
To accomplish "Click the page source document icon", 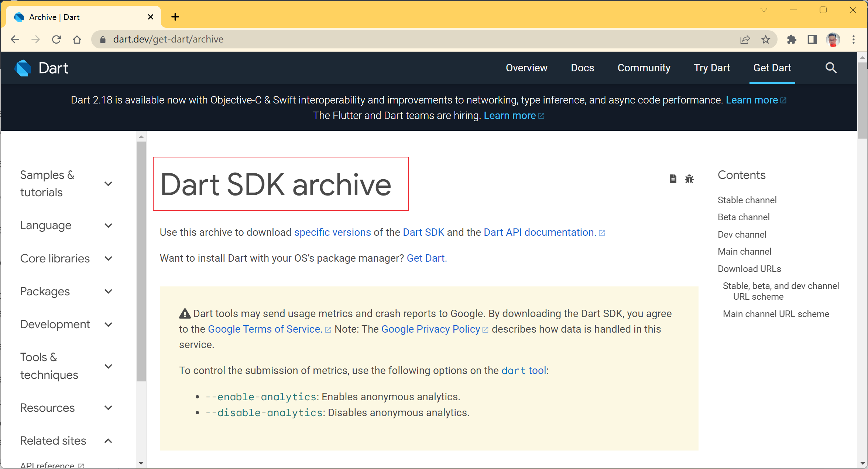I will pos(673,179).
